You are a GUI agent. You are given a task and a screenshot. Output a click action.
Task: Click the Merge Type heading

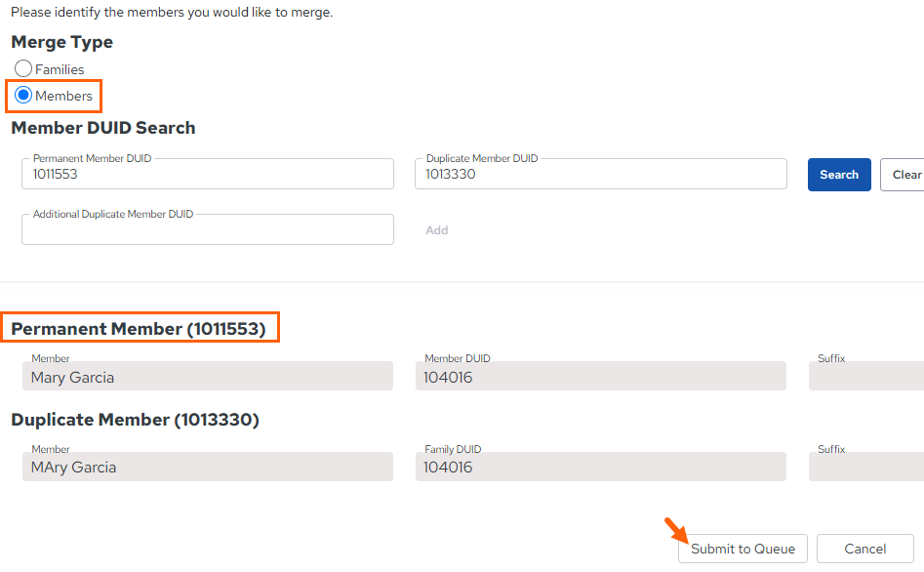pyautogui.click(x=61, y=42)
